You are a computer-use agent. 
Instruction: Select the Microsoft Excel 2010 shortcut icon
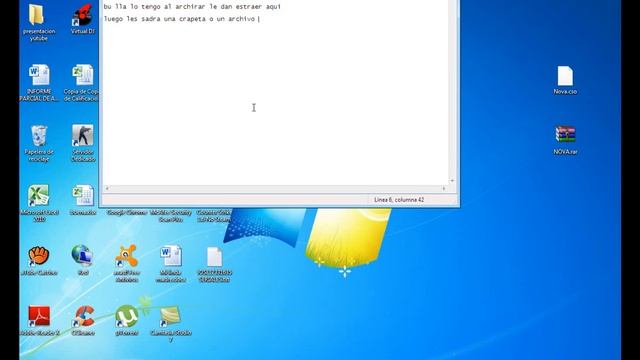39,196
